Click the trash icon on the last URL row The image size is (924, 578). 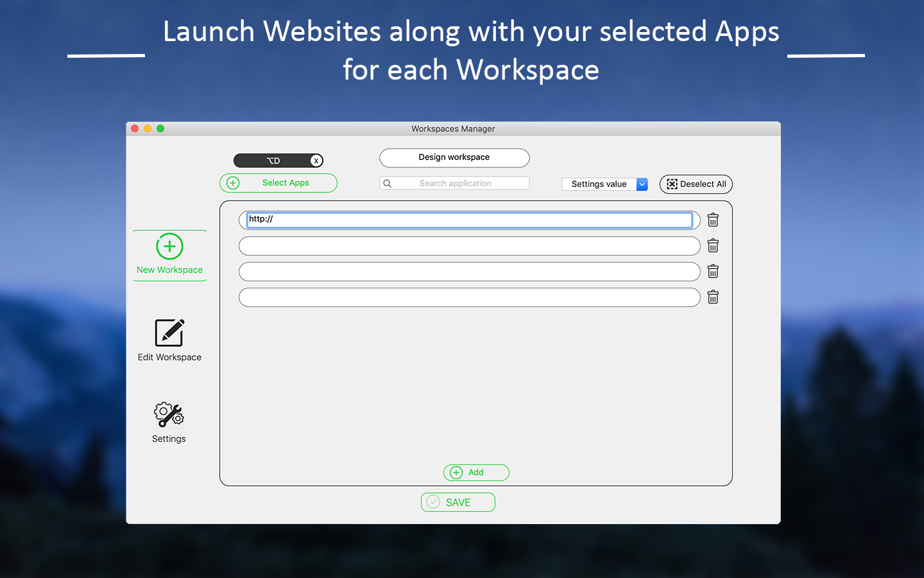click(x=713, y=297)
